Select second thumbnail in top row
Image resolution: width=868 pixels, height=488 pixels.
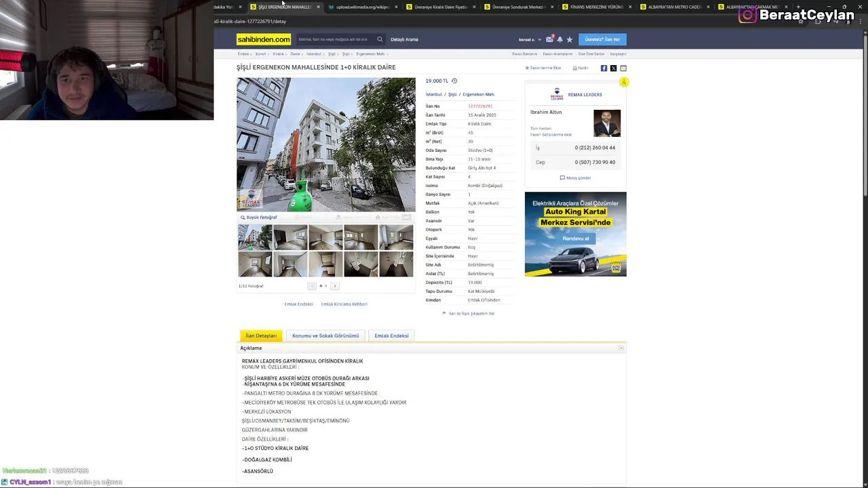pyautogui.click(x=290, y=237)
